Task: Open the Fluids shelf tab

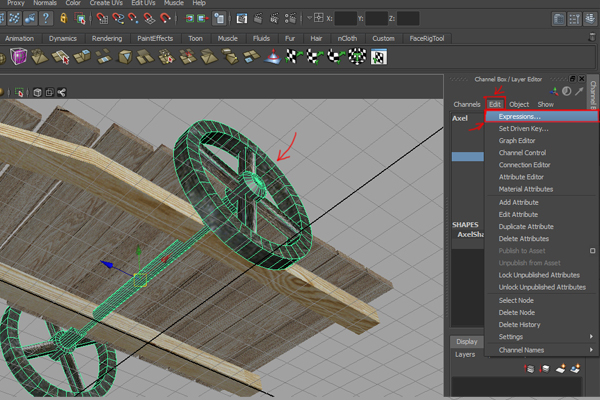Action: click(x=261, y=38)
